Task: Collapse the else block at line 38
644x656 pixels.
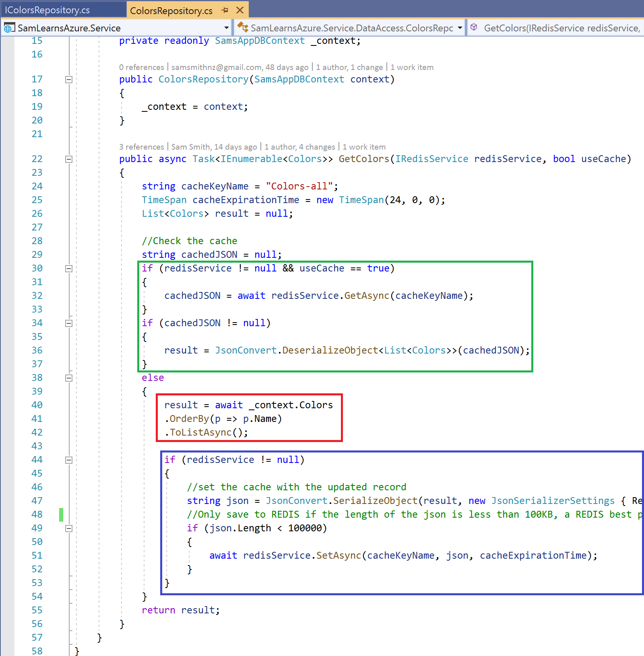Action: point(69,378)
